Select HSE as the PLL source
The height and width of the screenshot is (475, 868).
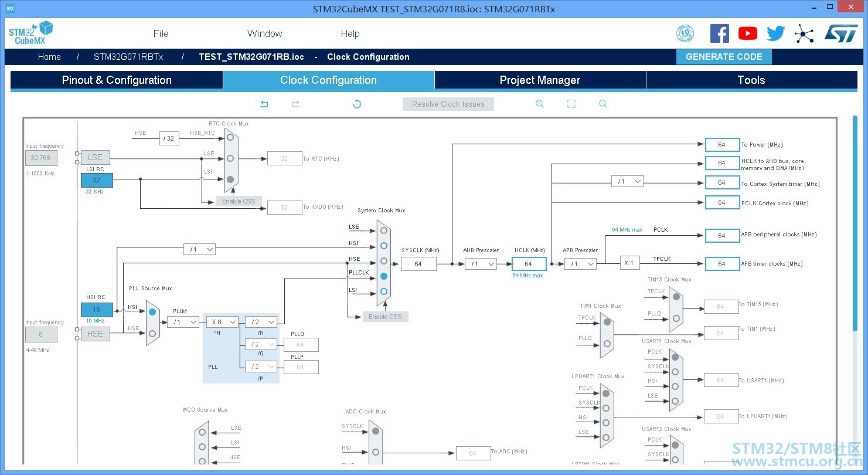click(152, 334)
